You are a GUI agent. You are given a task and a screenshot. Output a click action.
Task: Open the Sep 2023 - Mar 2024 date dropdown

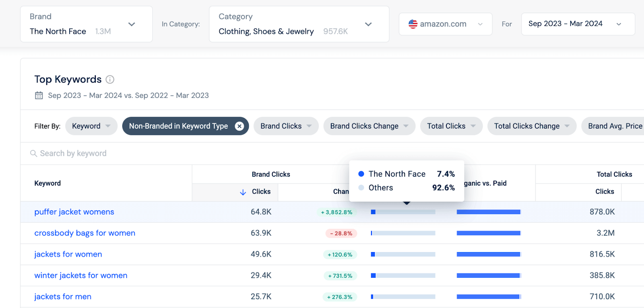click(578, 24)
